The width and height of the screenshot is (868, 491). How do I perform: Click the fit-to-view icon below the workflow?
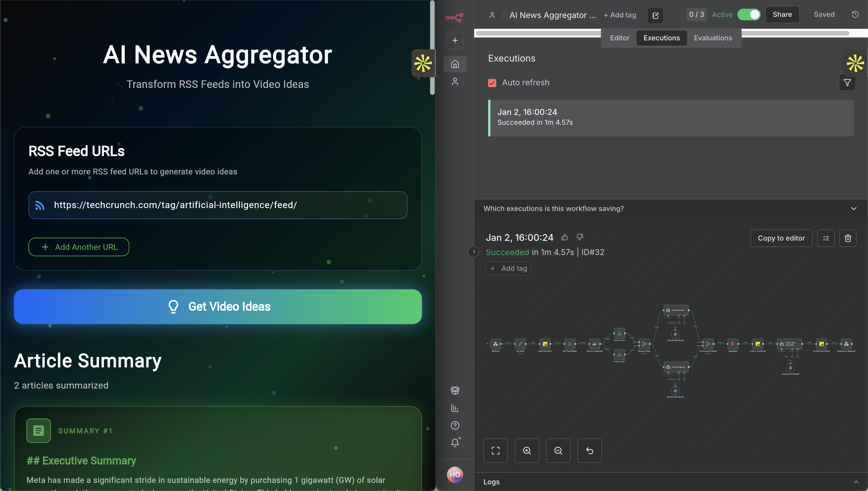click(496, 451)
